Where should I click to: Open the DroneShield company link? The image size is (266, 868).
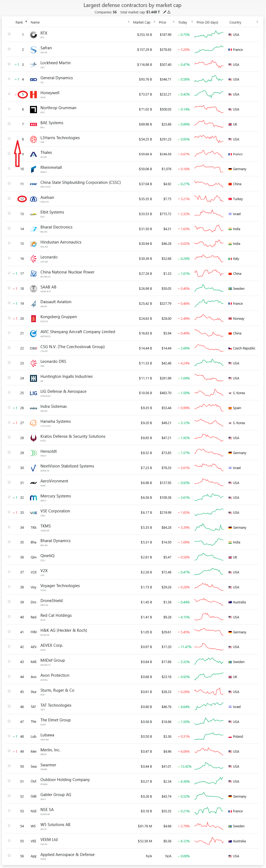[51, 600]
